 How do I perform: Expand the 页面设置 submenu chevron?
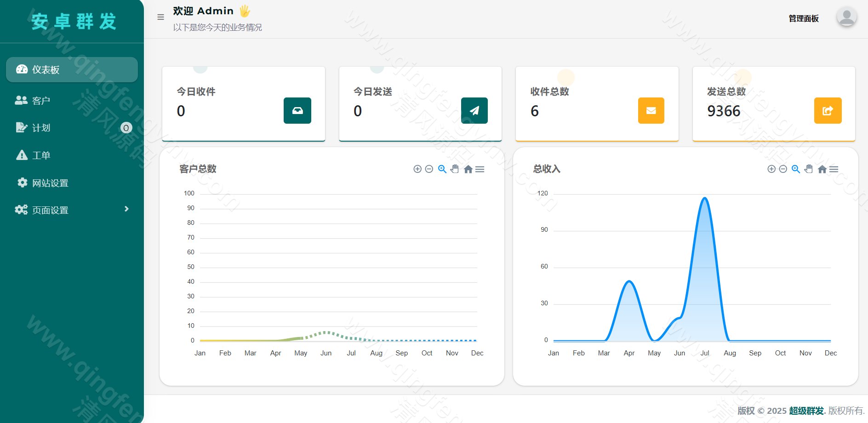tap(126, 209)
